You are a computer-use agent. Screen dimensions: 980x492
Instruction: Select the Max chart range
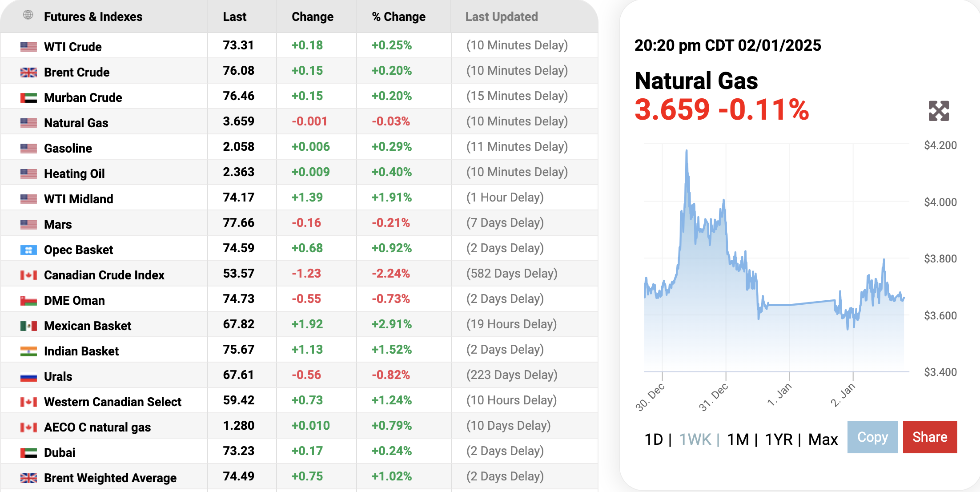pos(823,440)
